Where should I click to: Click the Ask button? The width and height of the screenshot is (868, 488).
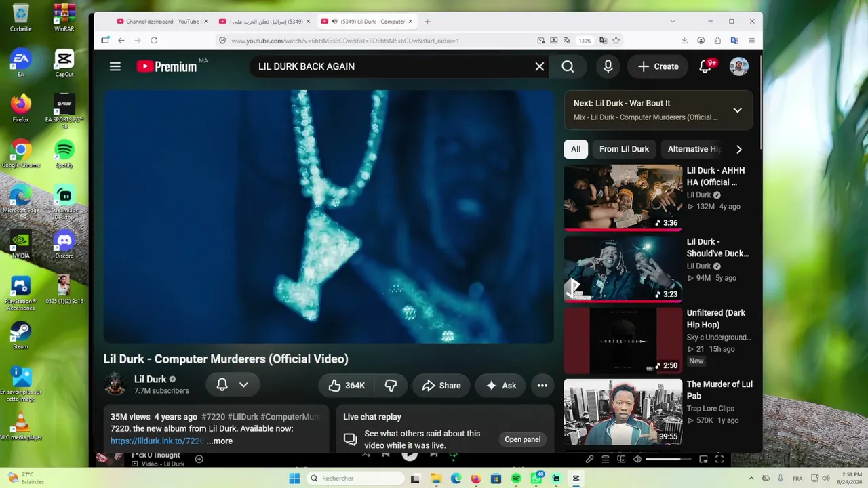click(x=501, y=386)
